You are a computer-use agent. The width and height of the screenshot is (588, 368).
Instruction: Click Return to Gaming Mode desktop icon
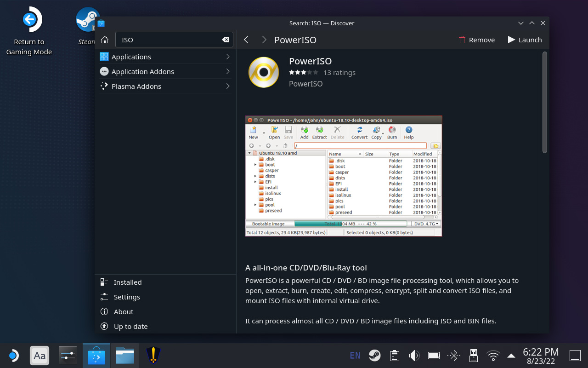point(29,31)
